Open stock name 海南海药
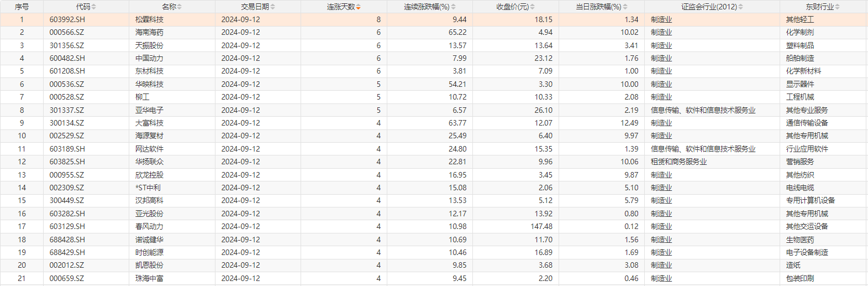 (x=149, y=32)
